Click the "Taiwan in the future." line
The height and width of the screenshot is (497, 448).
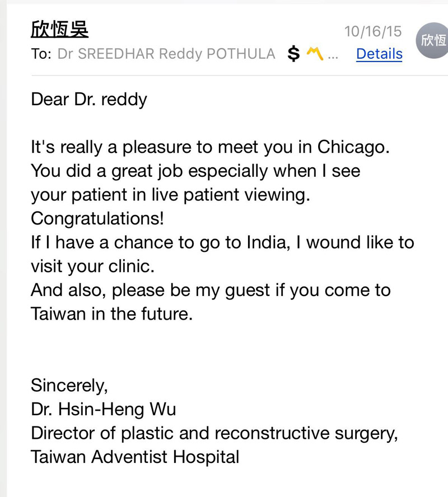[111, 313]
